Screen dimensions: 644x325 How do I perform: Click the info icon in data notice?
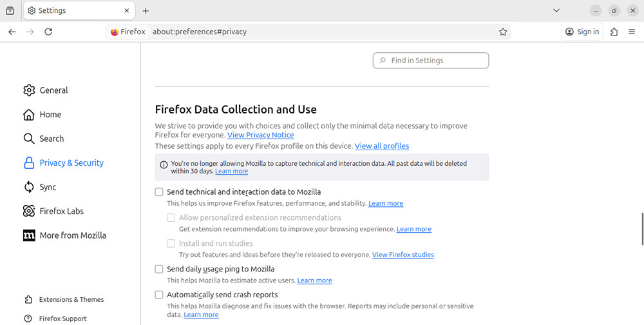(x=164, y=164)
